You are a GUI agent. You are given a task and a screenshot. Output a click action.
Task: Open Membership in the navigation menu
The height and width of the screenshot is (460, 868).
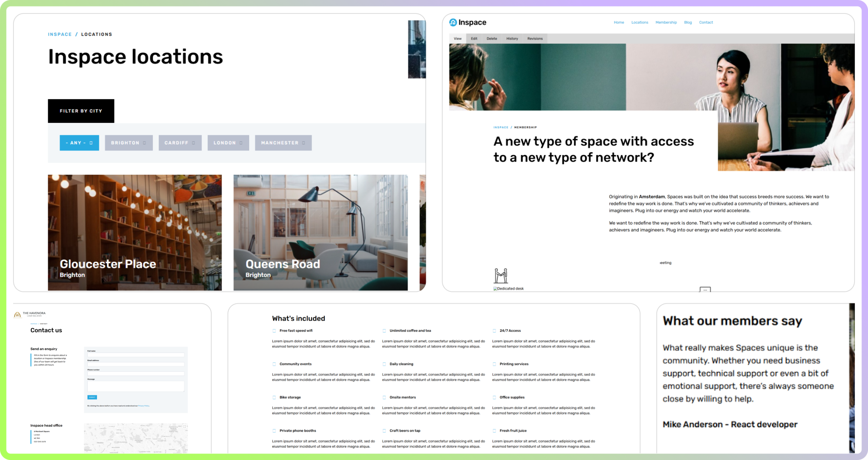point(666,22)
